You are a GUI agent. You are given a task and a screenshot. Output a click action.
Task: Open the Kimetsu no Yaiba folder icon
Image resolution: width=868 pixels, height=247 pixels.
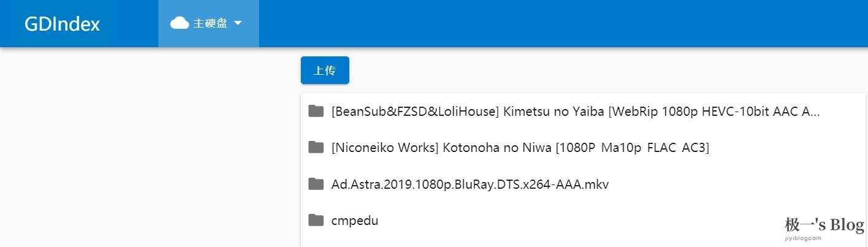(316, 111)
